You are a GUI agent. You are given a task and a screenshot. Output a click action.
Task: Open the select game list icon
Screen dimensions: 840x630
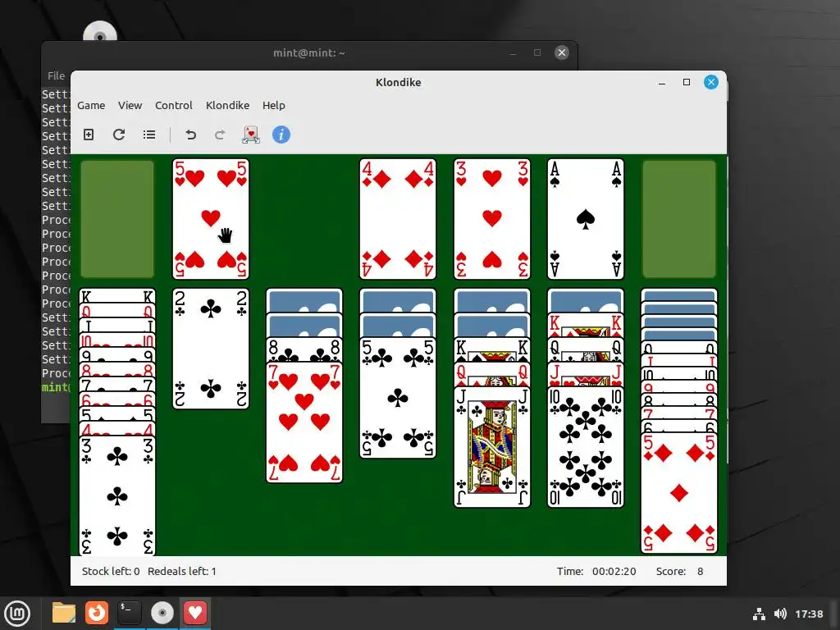point(149,135)
